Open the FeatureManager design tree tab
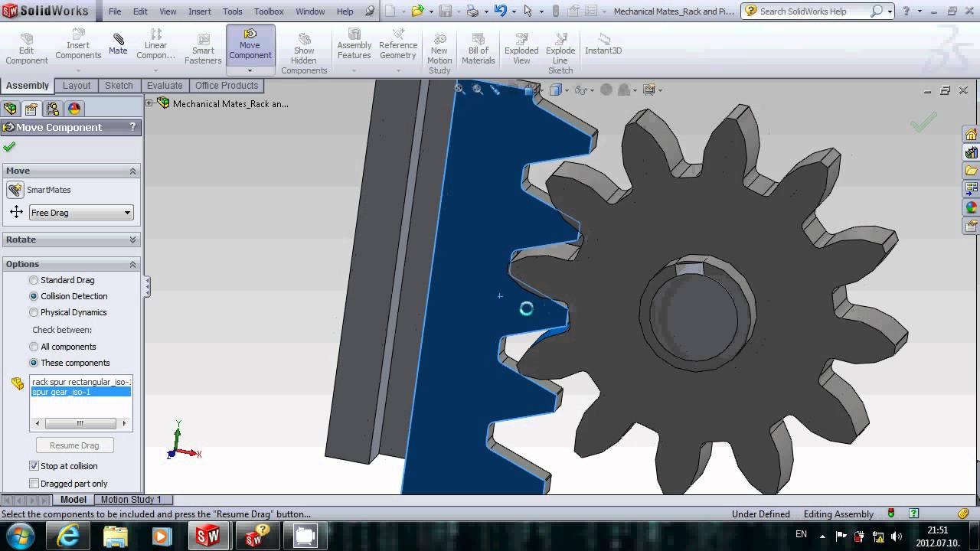Screen dimensions: 980x551 point(11,109)
